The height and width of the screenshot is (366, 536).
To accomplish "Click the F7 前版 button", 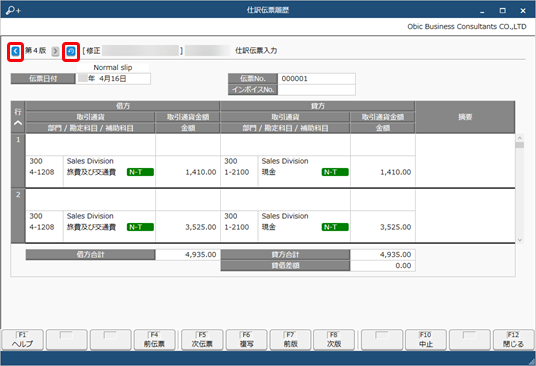I will [291, 340].
